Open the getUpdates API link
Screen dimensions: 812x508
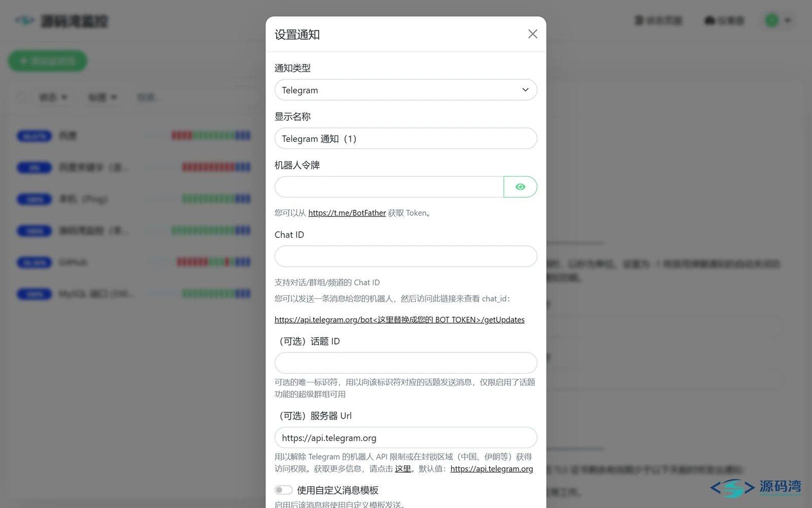[x=399, y=320]
